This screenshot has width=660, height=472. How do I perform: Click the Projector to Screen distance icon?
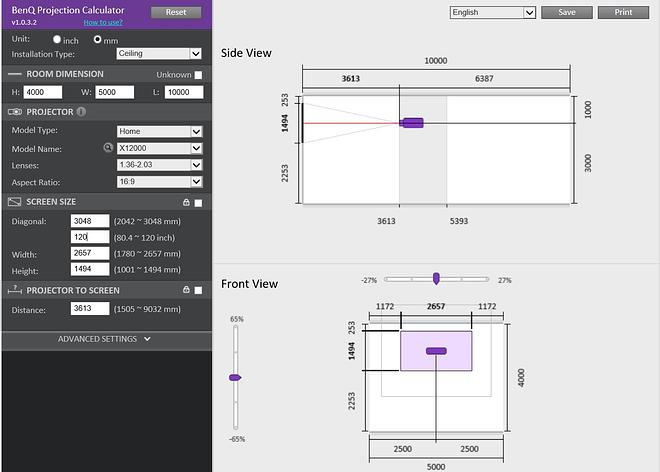[x=15, y=290]
